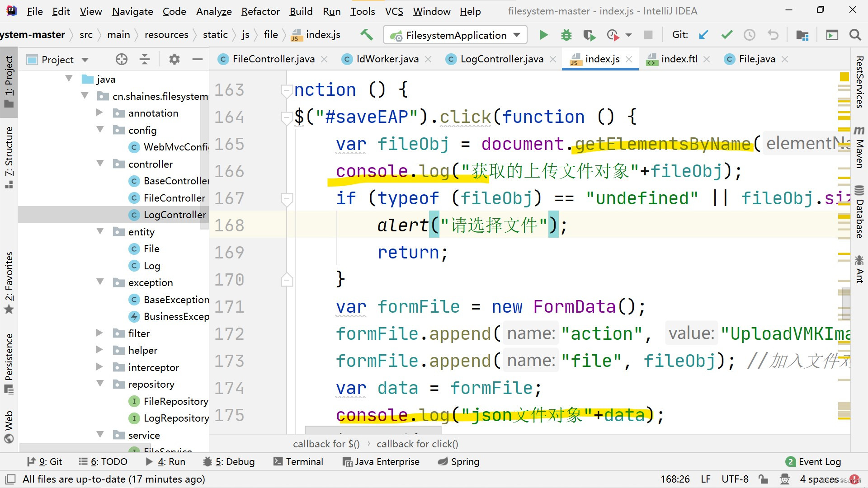Screen dimensions: 868x488
Task: Open the FilesystemApplication run configuration dropdown
Action: click(517, 35)
